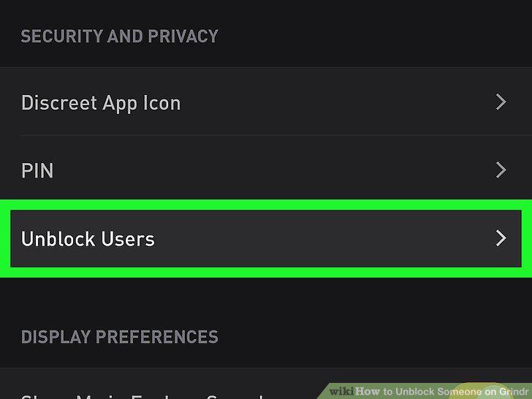Tap the chevron beside Discreet App Icon

pos(501,102)
